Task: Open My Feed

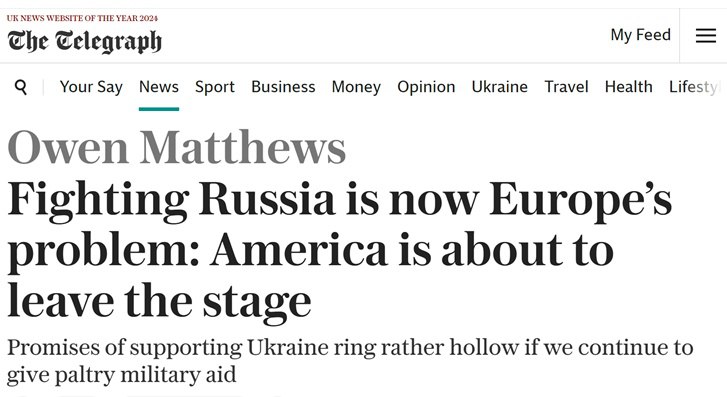Action: [x=640, y=35]
